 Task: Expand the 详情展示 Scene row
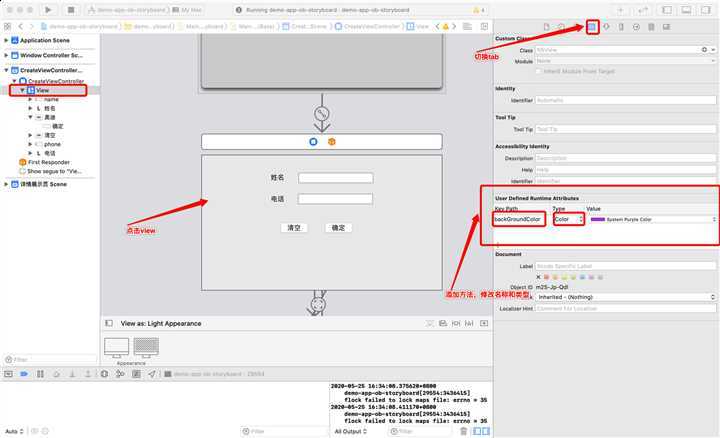click(6, 184)
